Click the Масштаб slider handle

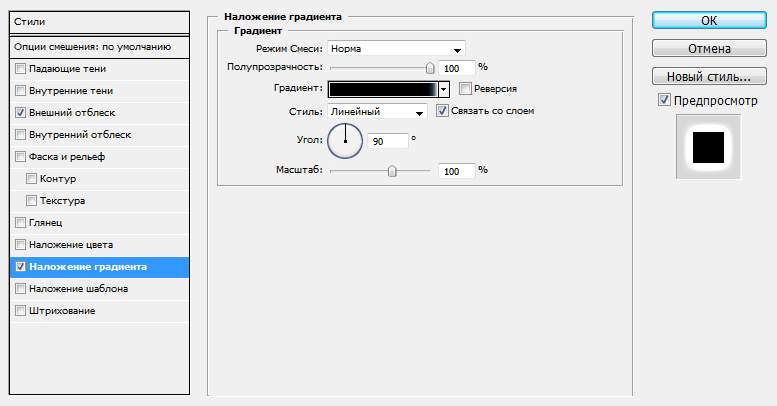click(x=392, y=171)
